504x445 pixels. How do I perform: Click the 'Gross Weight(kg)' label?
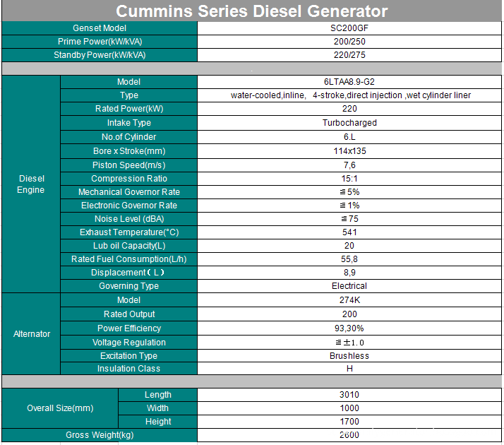100,435
